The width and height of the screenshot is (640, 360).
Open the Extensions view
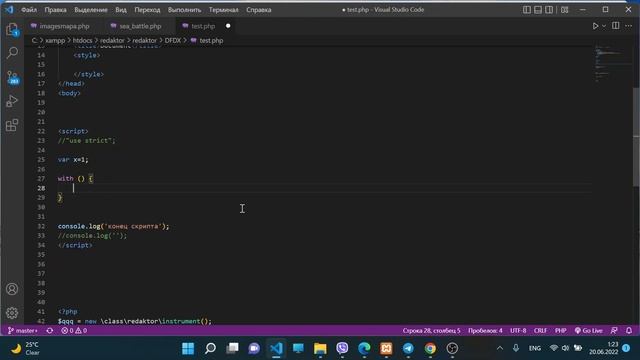coord(12,125)
